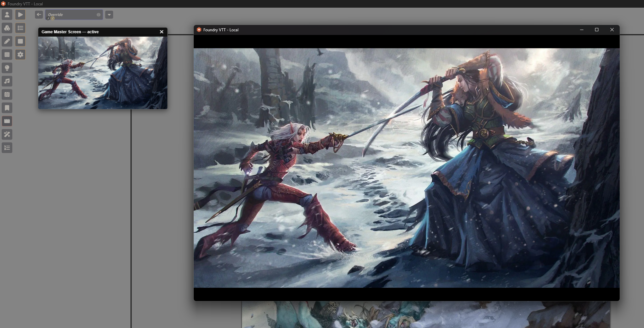Screen dimensions: 644x328
Task: Click the Override scene navigation field
Action: [x=74, y=15]
